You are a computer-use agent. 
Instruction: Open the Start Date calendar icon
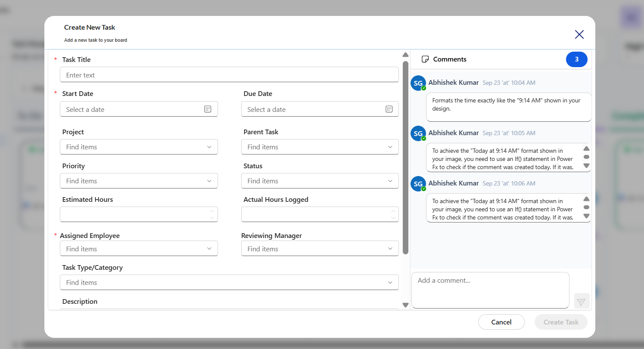coord(208,109)
